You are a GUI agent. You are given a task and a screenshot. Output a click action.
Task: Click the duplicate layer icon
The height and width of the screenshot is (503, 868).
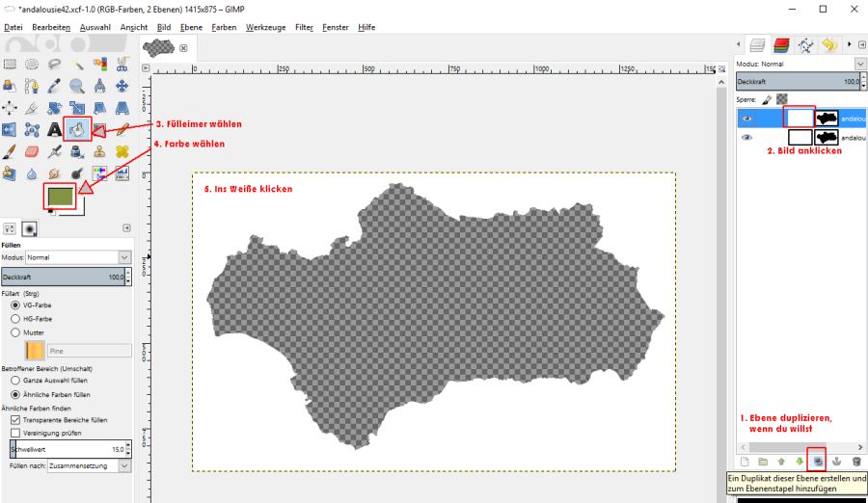pos(818,462)
